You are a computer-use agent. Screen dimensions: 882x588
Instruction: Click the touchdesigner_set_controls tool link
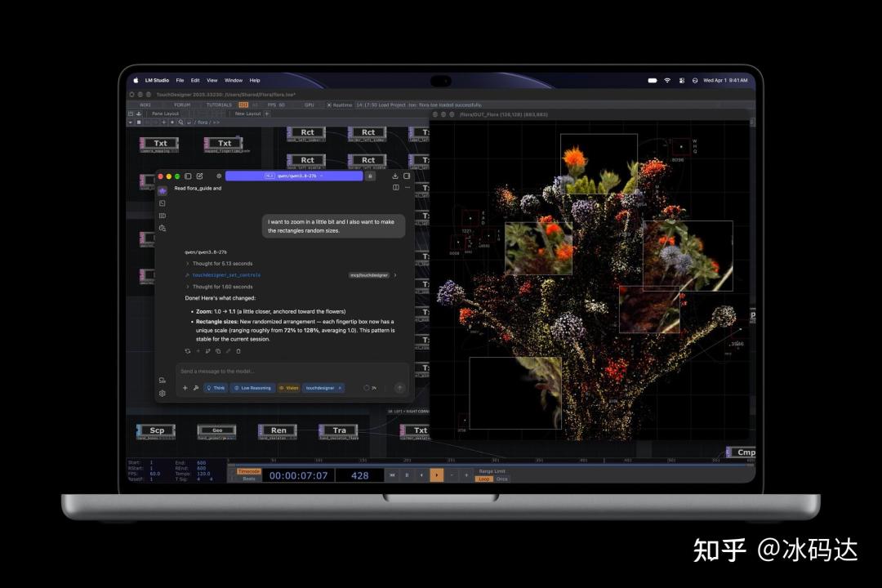(226, 275)
